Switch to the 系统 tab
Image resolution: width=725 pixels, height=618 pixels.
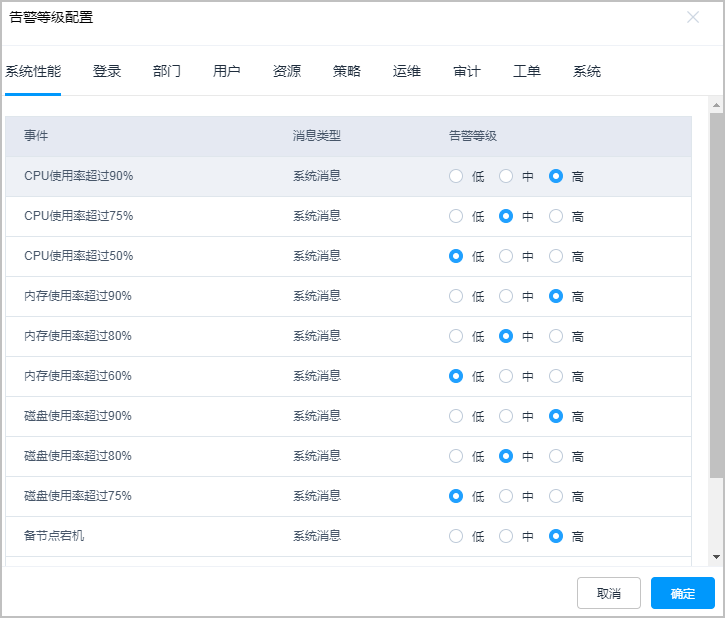[x=587, y=72]
